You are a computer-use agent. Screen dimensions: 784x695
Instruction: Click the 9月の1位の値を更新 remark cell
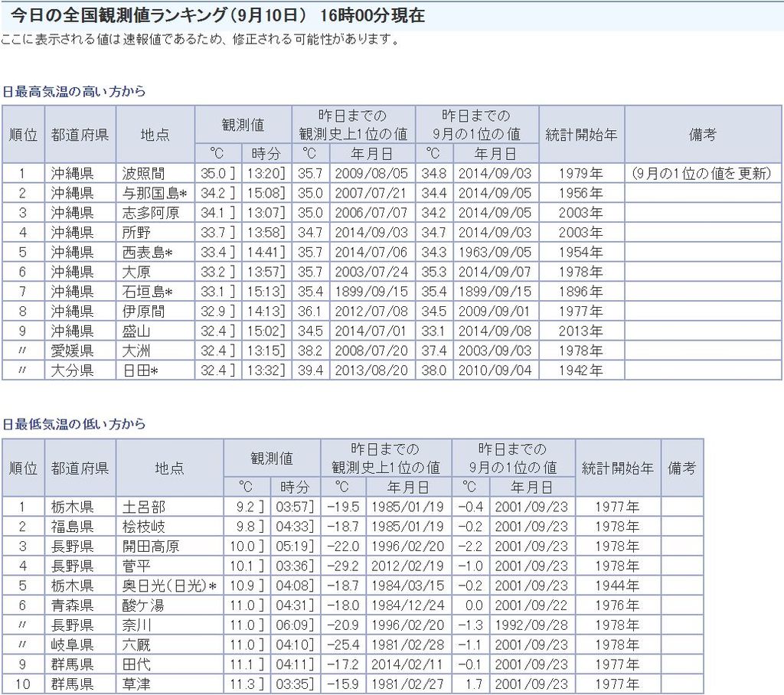[702, 173]
